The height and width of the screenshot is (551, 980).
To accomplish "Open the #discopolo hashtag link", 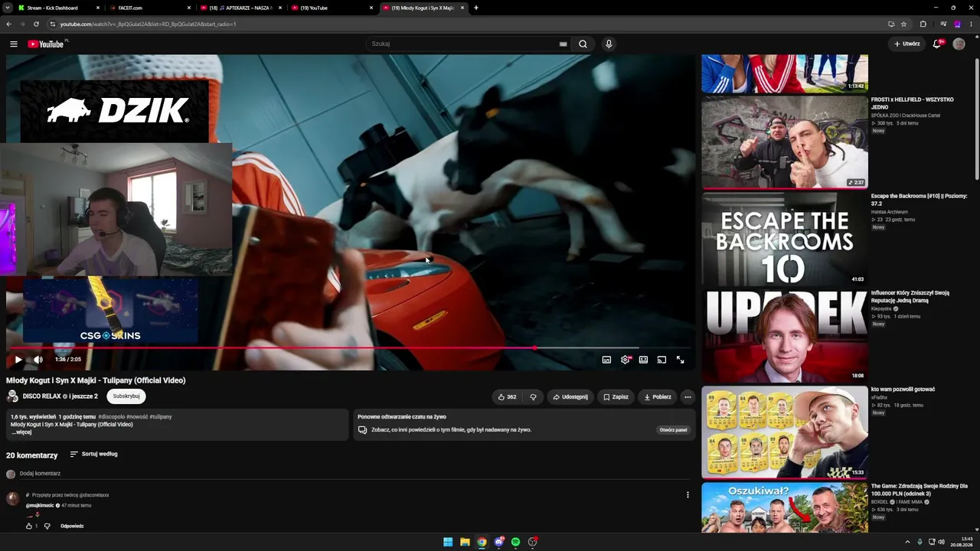I will click(111, 417).
